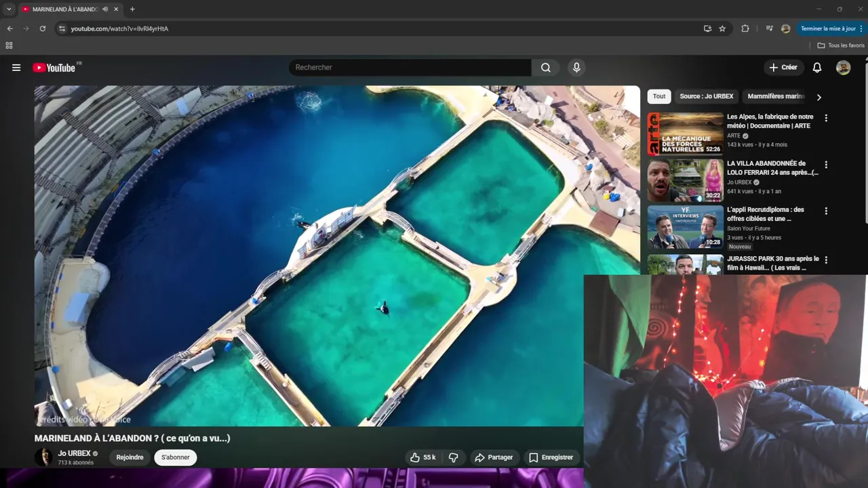Show more filter chips with the arrow
868x488 pixels.
818,97
